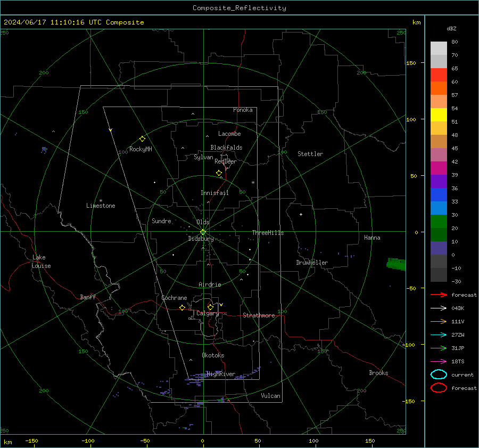The image size is (479, 448).
Task: Click the red forecast ellipse icon
Action: pos(439,388)
